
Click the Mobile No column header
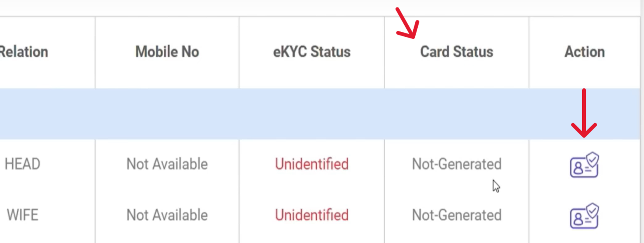point(167,52)
